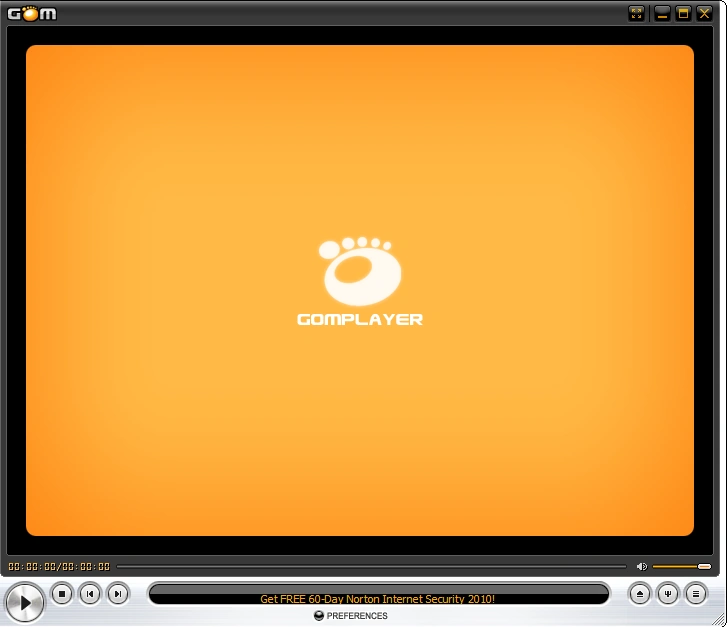Show the Playlist via list icon
Image resolution: width=727 pixels, height=627 pixels.
click(695, 594)
